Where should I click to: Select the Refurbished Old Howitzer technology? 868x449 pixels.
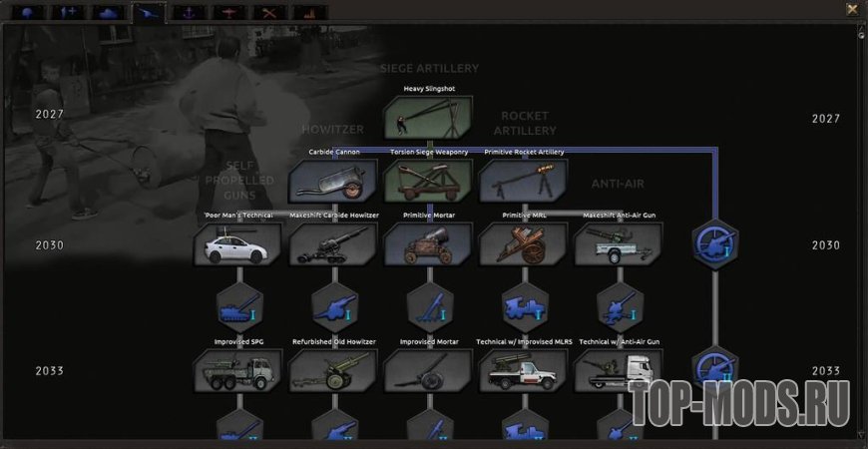click(332, 371)
